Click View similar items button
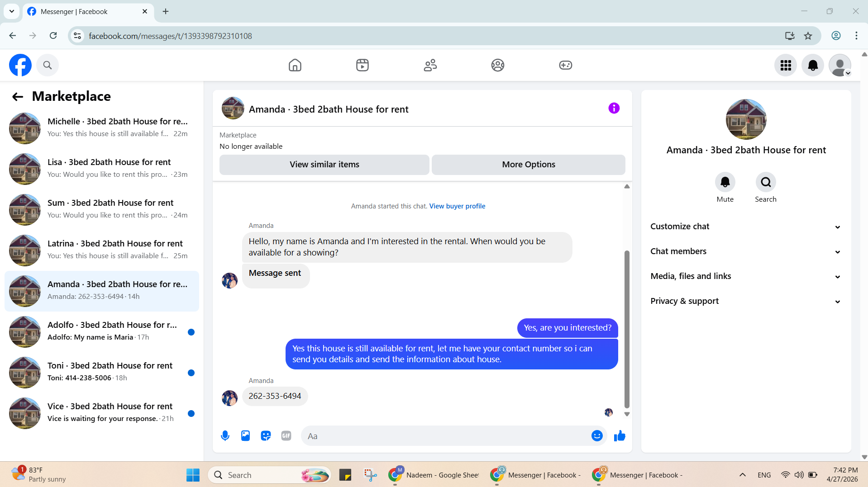 [324, 165]
